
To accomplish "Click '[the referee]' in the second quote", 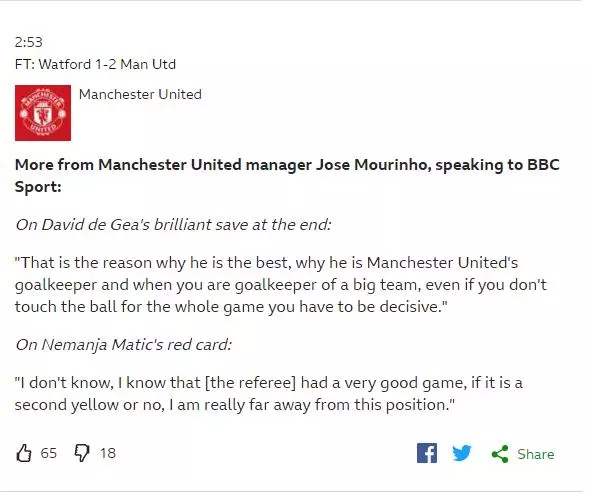I will (251, 383).
